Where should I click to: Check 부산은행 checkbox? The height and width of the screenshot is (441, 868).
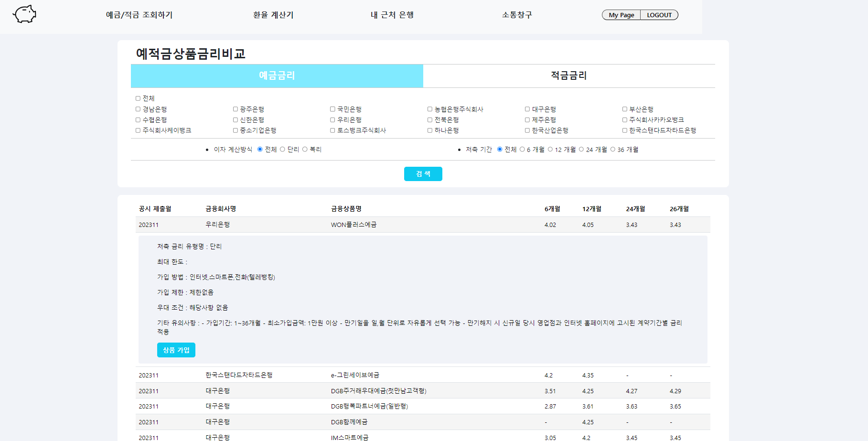[x=625, y=109]
